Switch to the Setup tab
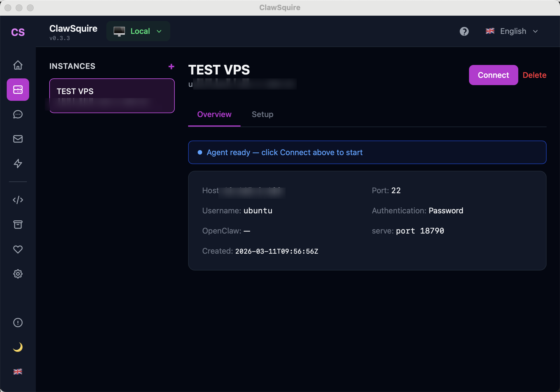The image size is (560, 392). [x=262, y=114]
